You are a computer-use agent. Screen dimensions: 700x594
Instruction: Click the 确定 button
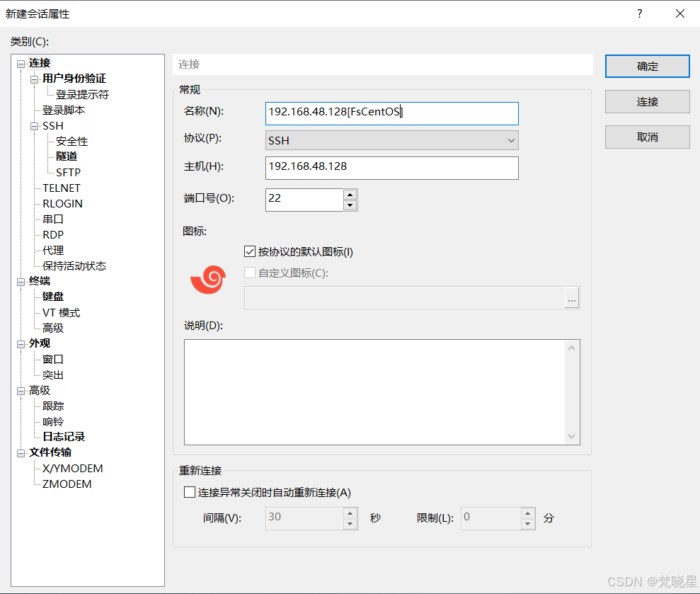coord(648,66)
